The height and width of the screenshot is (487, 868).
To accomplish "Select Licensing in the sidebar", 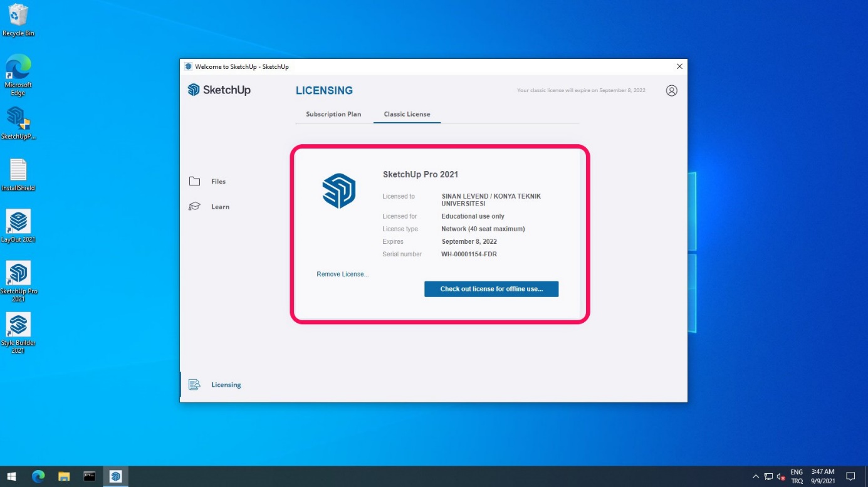I will 226,384.
